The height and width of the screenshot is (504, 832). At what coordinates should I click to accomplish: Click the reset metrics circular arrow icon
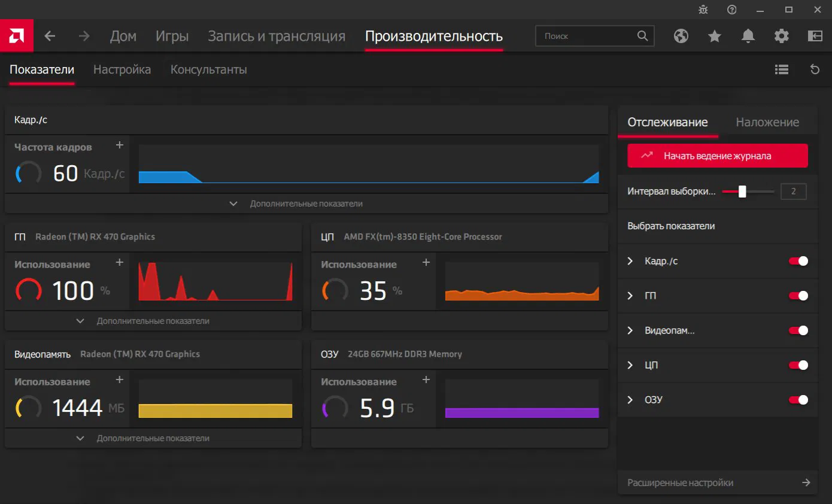click(815, 69)
